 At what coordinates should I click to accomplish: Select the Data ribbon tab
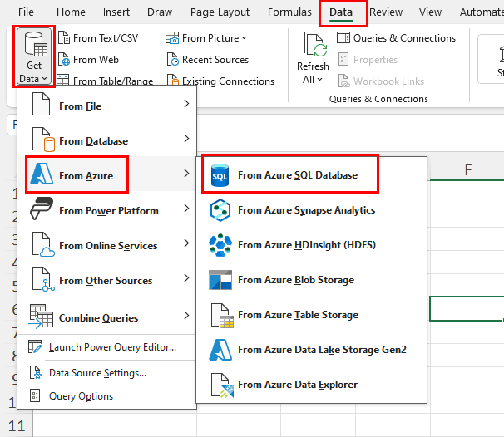(x=341, y=12)
